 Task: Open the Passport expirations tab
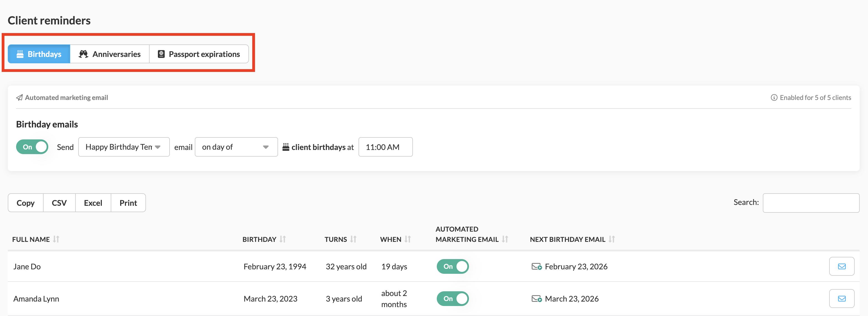coord(199,54)
